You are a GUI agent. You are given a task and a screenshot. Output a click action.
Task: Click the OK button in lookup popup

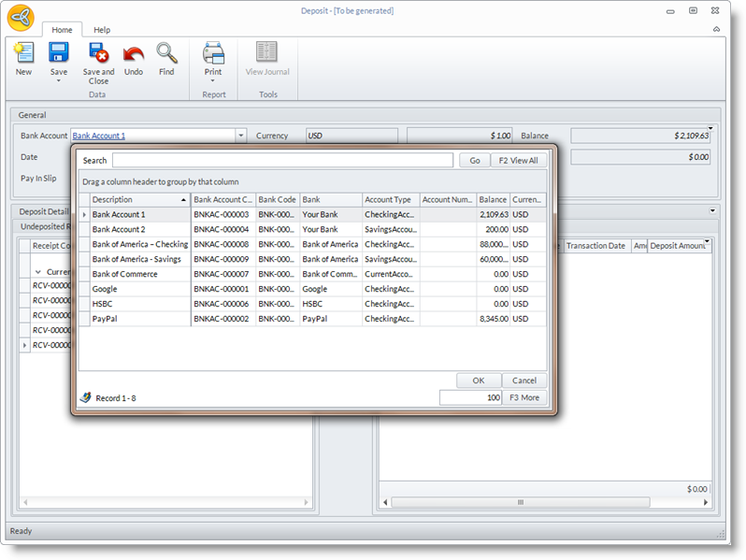pos(479,381)
